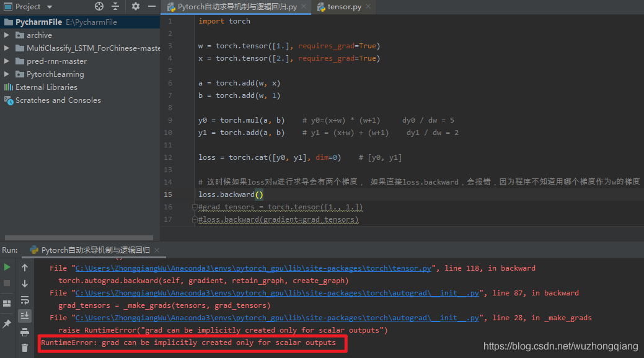Rerun the script with green Run icon
644x358 pixels.
[x=7, y=268]
